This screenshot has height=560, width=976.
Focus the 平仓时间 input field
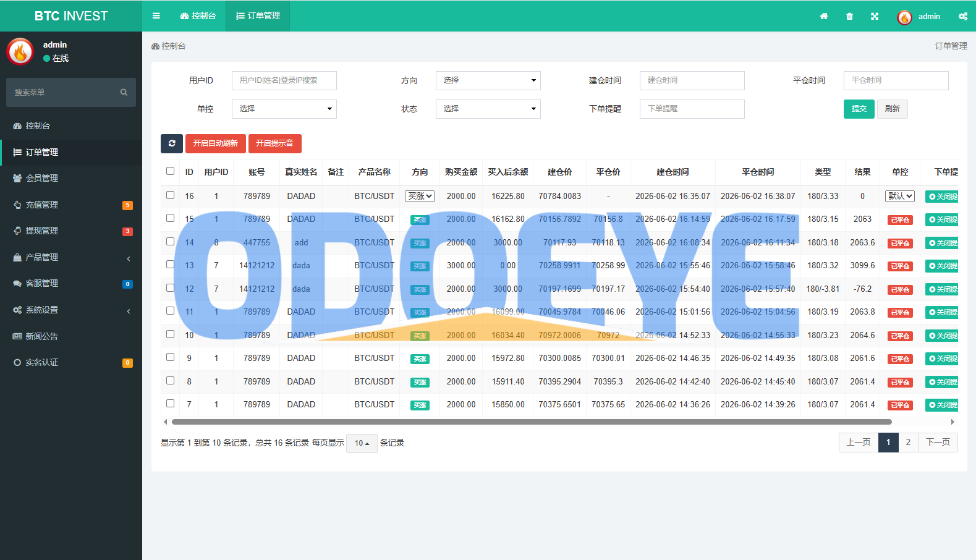(896, 80)
